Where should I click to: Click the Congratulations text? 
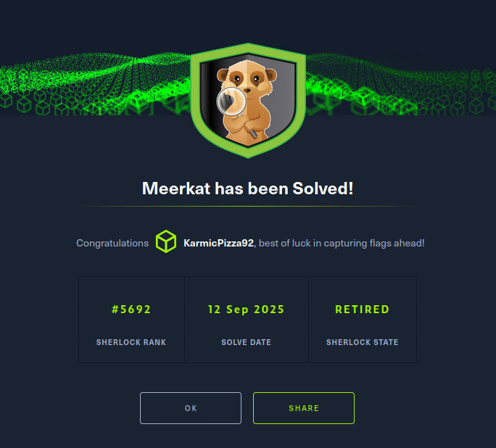pos(112,243)
